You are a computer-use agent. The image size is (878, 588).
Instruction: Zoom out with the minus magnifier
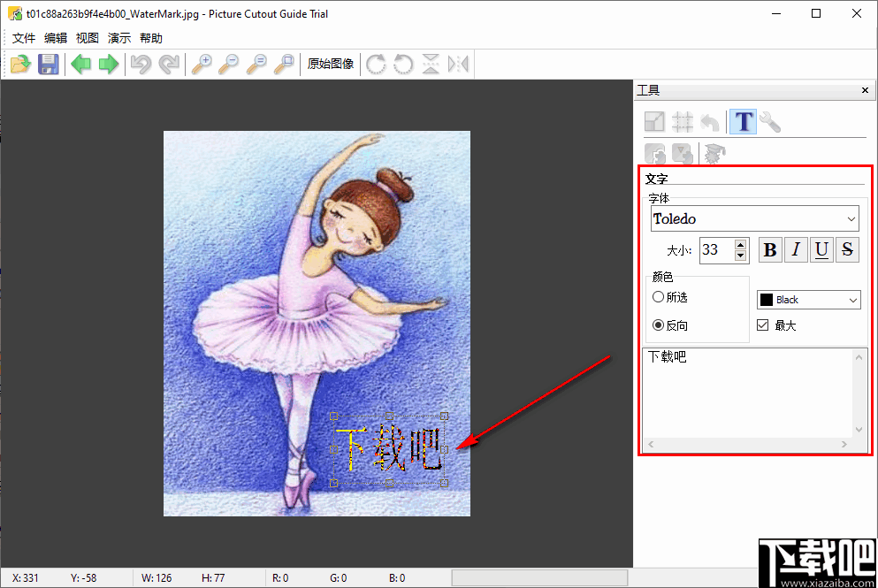[229, 64]
